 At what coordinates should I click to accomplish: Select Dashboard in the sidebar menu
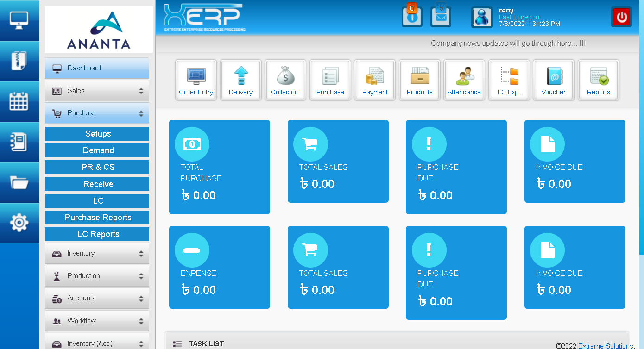97,68
